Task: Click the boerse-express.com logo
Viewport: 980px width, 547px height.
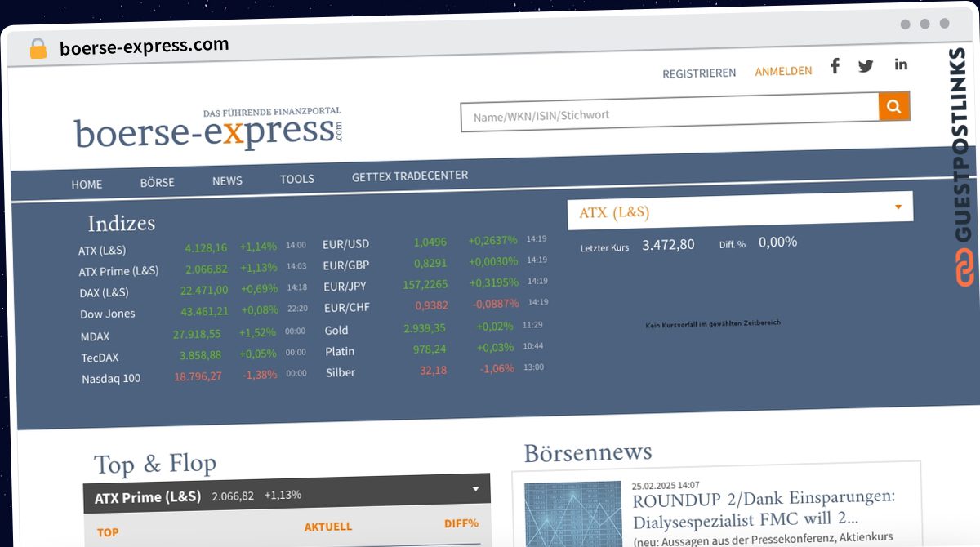Action: [208, 128]
